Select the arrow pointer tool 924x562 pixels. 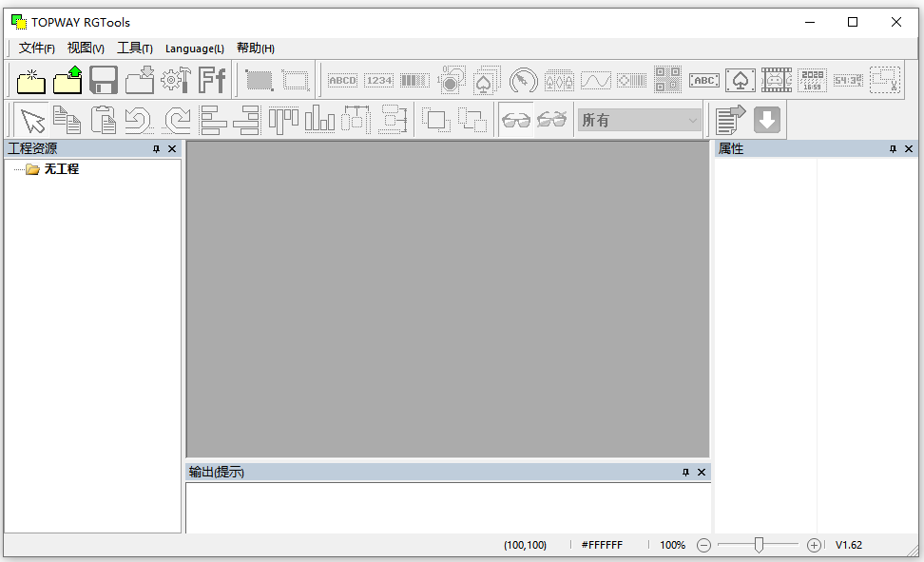[x=31, y=121]
